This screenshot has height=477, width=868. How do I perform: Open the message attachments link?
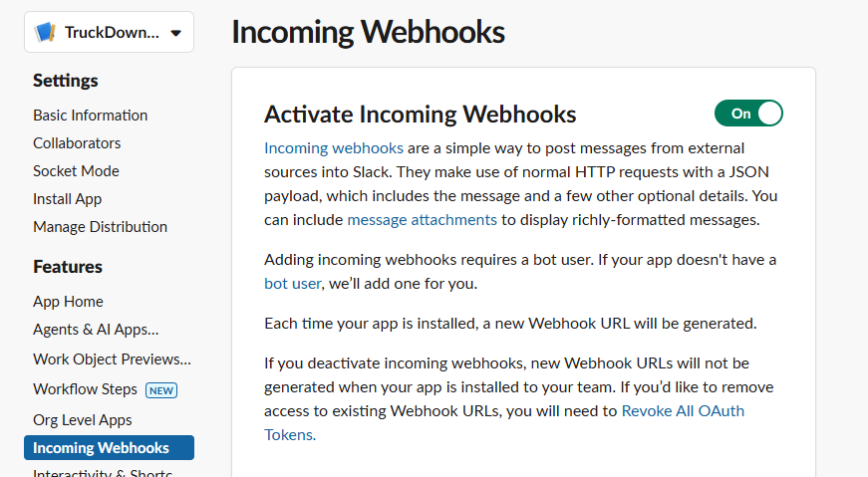point(422,219)
